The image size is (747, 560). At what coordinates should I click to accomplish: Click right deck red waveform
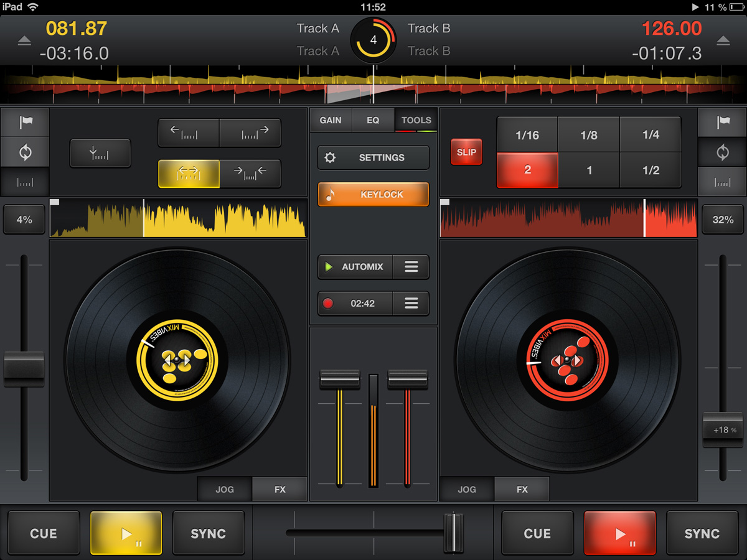568,218
